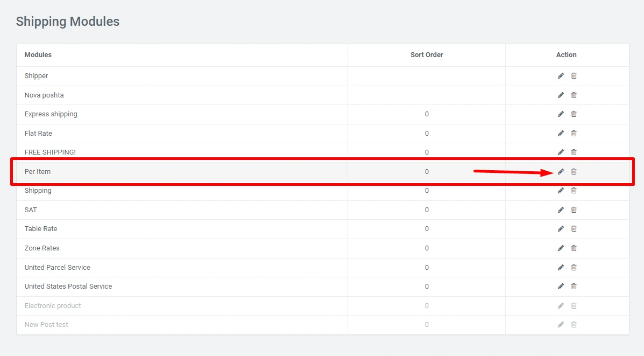Delete the Per Item shipping module
Viewport: 644px width, 356px height.
[574, 172]
